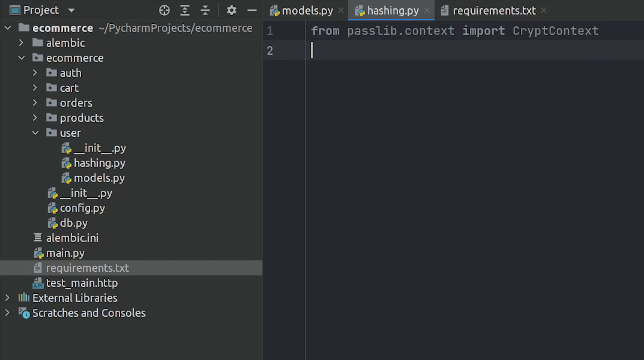Expand the auth package
The width and height of the screenshot is (644, 360).
tap(35, 73)
